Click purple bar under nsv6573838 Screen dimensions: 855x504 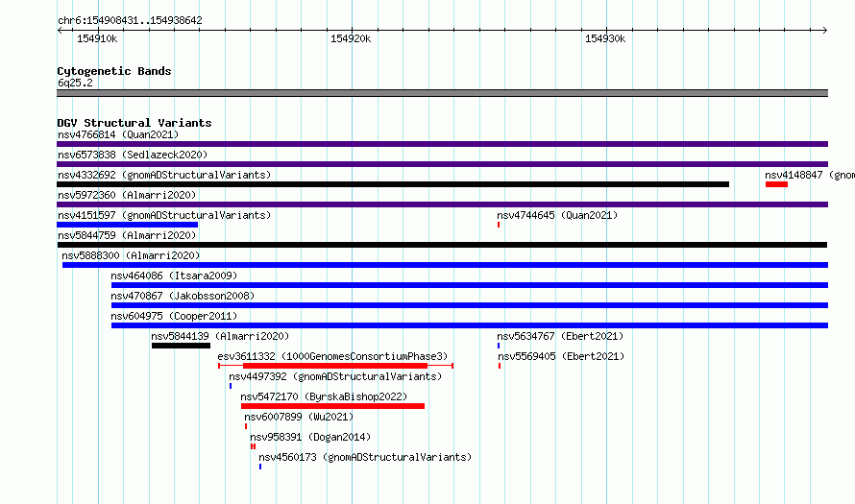click(x=442, y=164)
